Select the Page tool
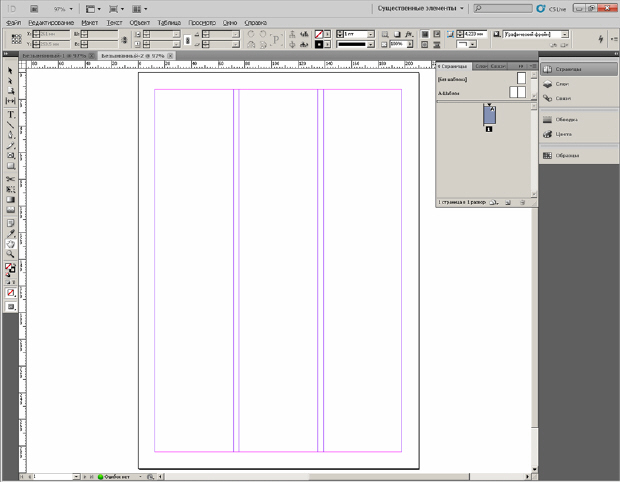This screenshot has width=620, height=482. tap(10, 91)
